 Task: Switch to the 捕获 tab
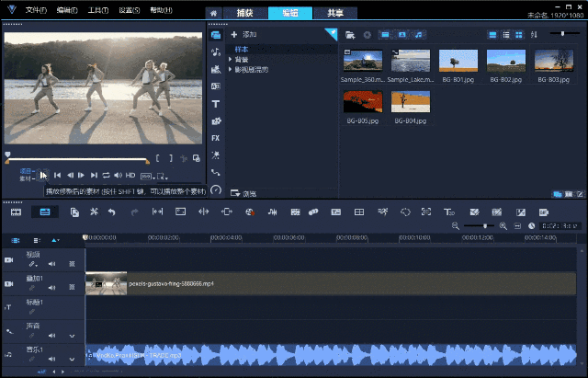[245, 13]
